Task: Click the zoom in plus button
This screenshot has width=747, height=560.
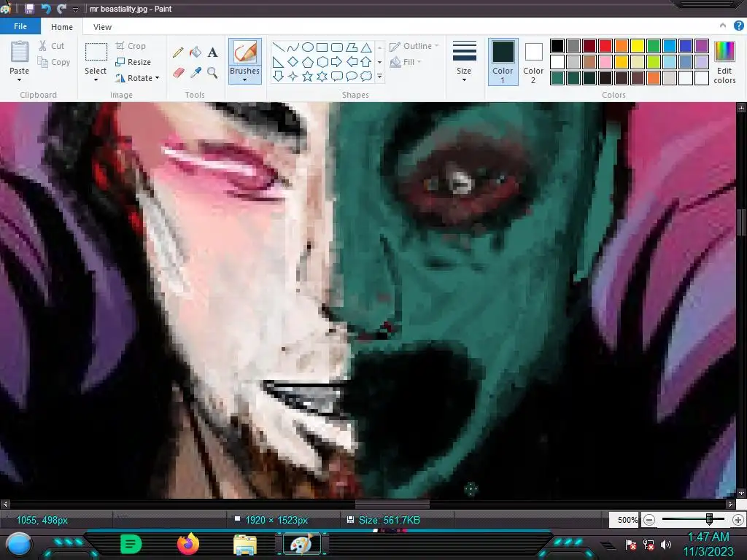Action: coord(738,520)
